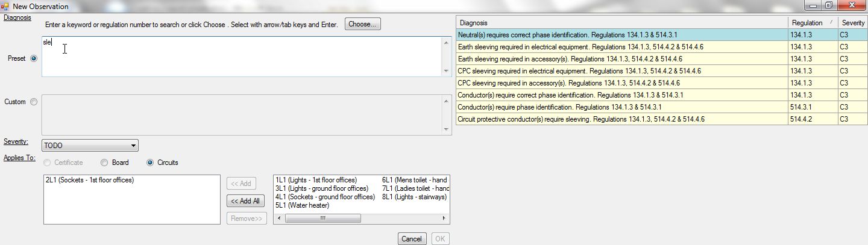Image resolution: width=868 pixels, height=245 pixels.
Task: Select 8L1 (Lights - stairways) circuit
Action: click(414, 197)
